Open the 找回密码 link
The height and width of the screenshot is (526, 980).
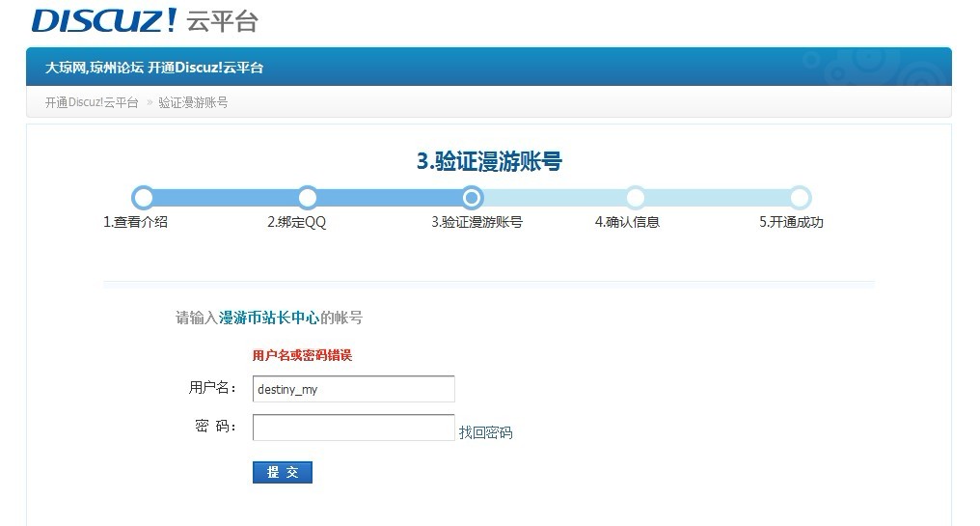(485, 432)
